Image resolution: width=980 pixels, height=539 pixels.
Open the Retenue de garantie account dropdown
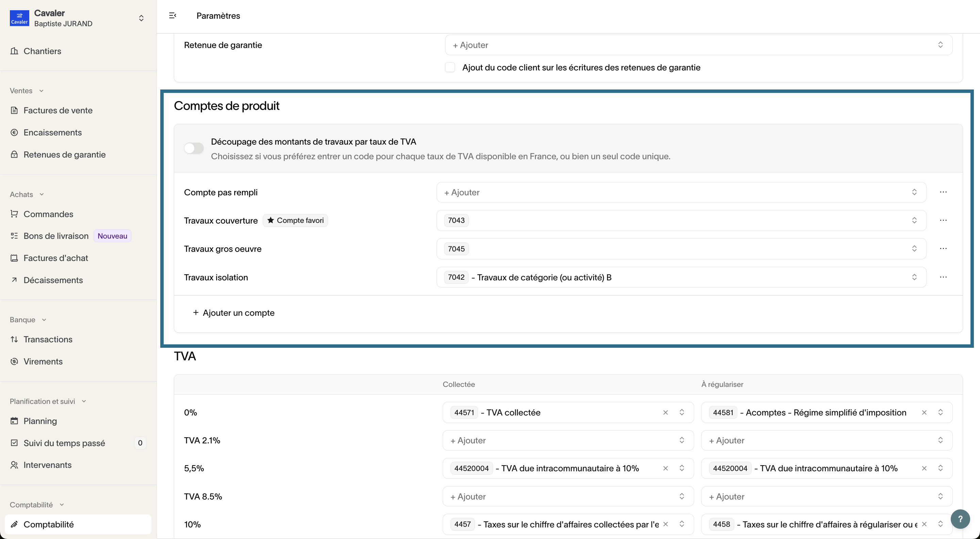coord(698,45)
